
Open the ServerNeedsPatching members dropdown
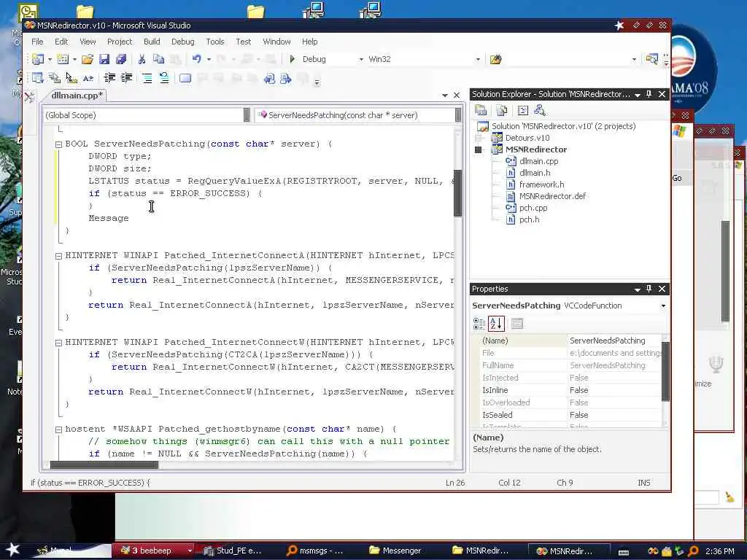457,114
